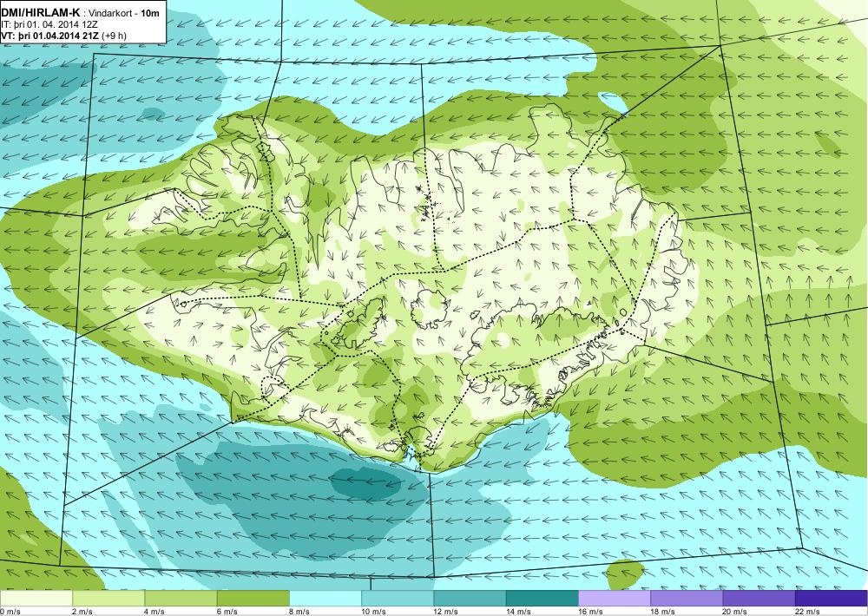Click the medium purple 18–20 m/s legend swatch

tap(687, 599)
